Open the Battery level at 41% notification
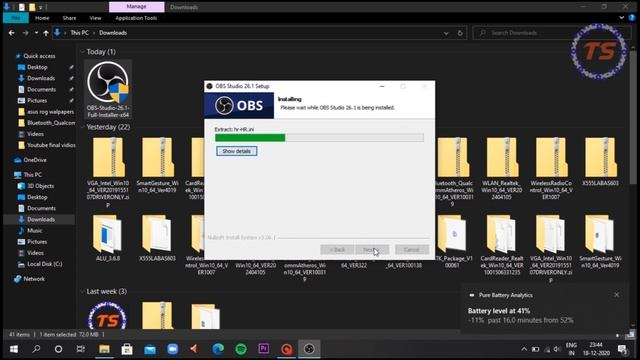The height and width of the screenshot is (360, 640). pos(544,308)
